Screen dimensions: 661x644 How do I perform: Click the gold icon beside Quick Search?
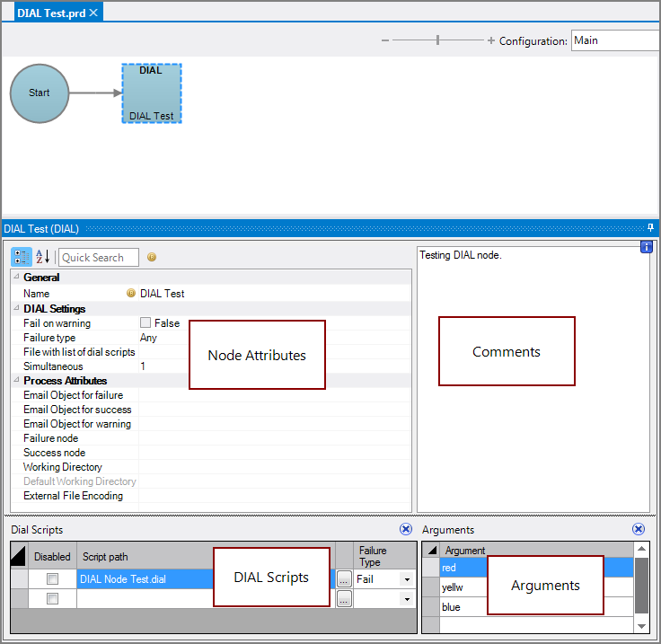click(152, 257)
